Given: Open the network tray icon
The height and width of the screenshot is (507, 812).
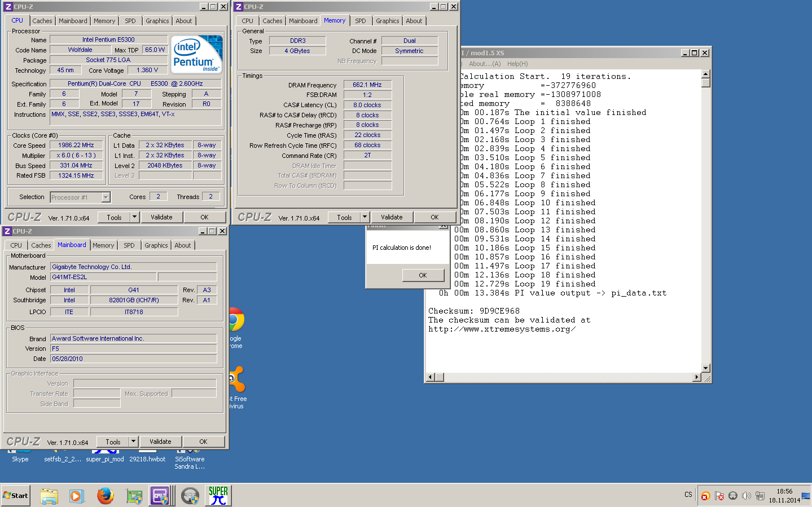Looking at the screenshot, I should coord(760,496).
